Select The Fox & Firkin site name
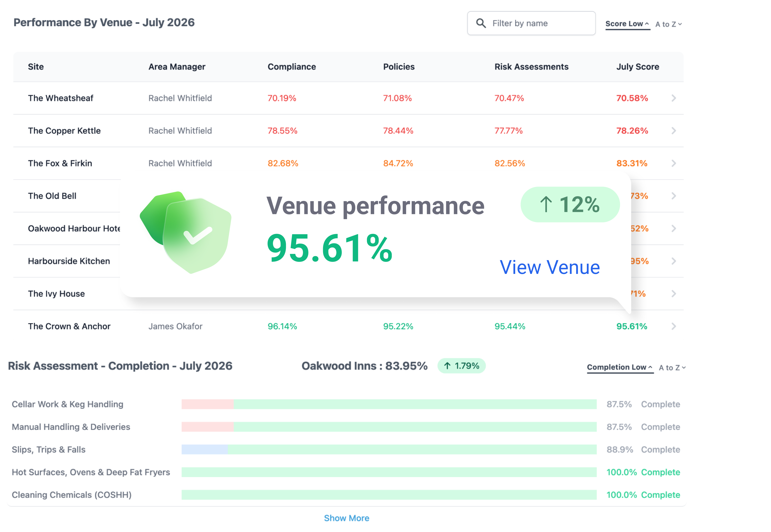This screenshot has height=532, width=771. click(60, 163)
